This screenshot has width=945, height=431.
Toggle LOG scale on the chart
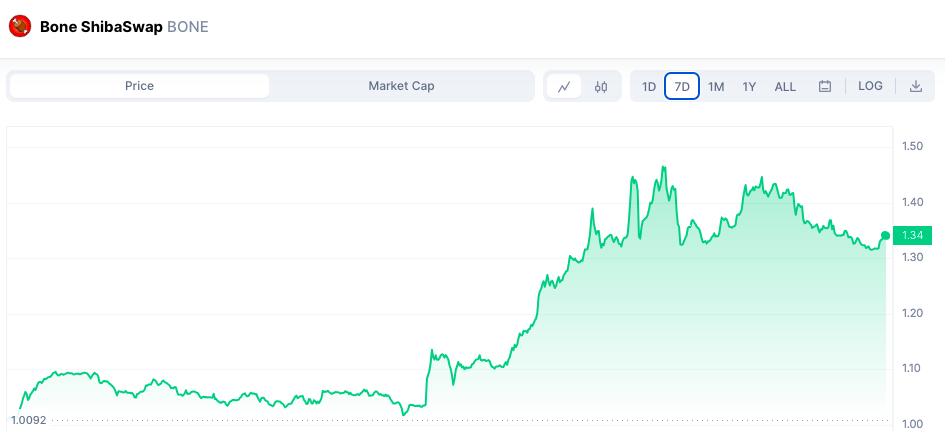click(x=870, y=86)
